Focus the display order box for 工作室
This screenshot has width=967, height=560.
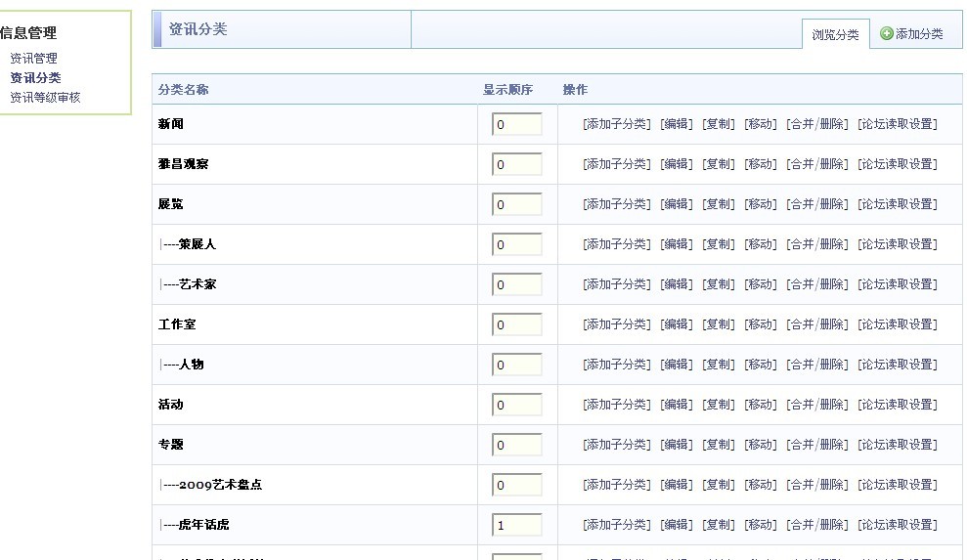coord(517,324)
